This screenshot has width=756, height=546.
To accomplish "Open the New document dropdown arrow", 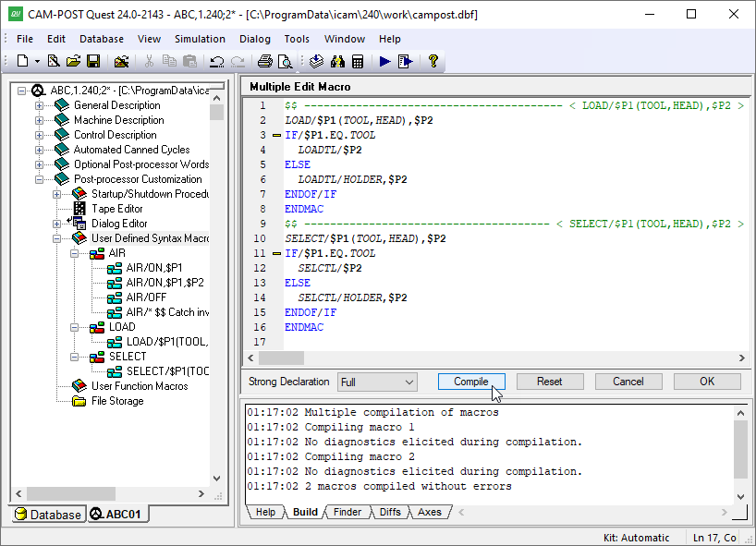I will [x=37, y=62].
